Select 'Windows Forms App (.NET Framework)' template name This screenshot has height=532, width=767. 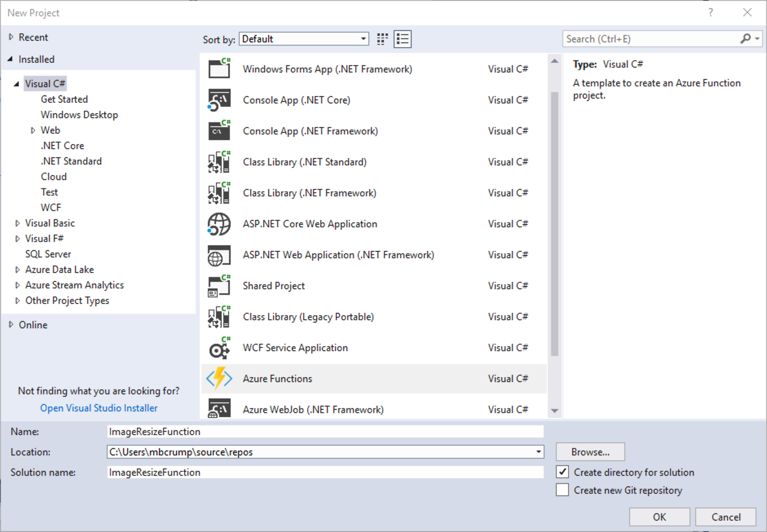click(328, 69)
